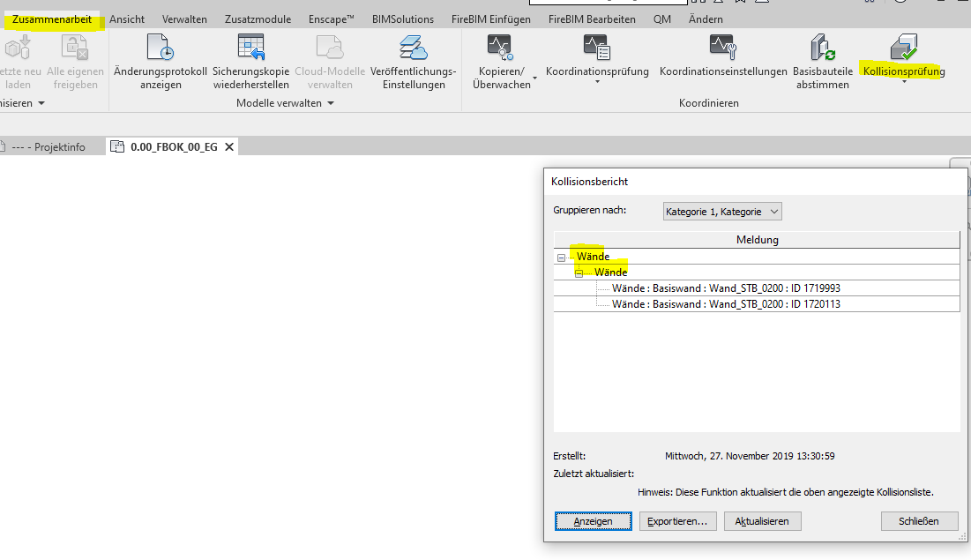Click the Exportieren... button
Viewport: 971px width, 560px height.
pos(677,521)
